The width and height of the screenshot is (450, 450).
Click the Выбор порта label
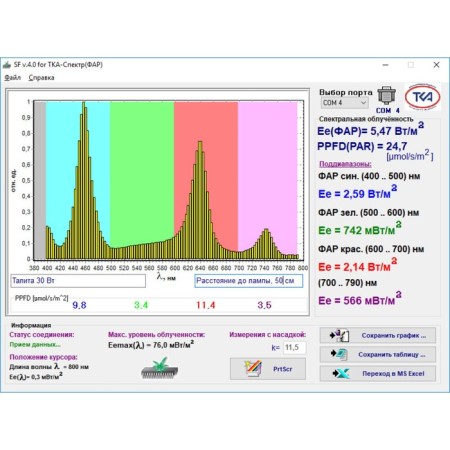coord(346,92)
